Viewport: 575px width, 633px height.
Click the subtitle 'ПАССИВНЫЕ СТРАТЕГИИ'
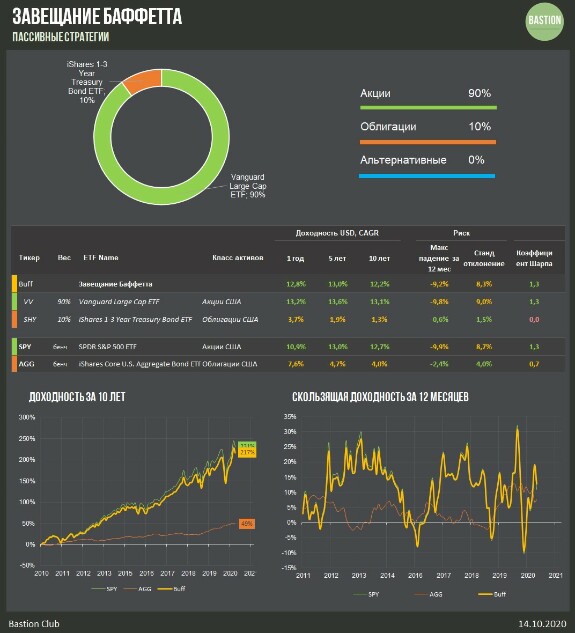61,37
